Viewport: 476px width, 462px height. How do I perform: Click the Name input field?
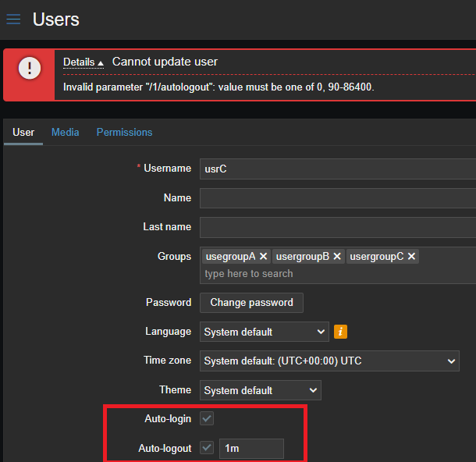tap(337, 198)
